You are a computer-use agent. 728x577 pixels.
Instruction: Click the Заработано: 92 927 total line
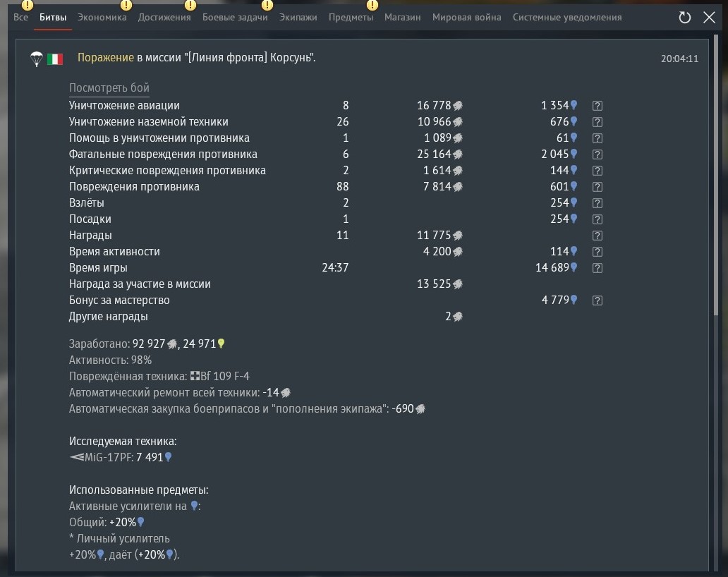tap(147, 344)
